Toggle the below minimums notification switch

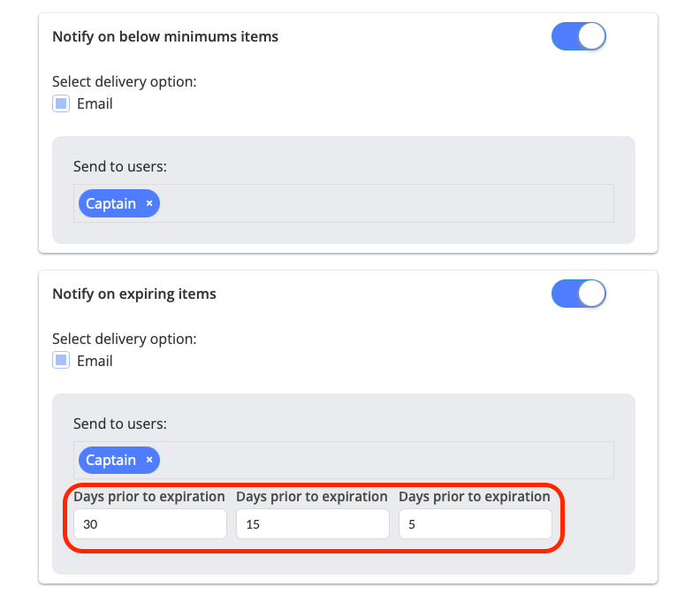[578, 36]
